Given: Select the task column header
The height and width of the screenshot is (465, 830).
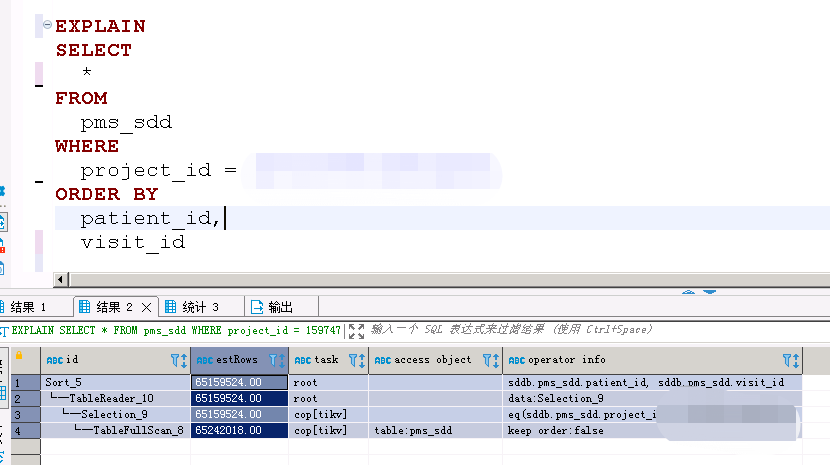Looking at the screenshot, I should 328,360.
